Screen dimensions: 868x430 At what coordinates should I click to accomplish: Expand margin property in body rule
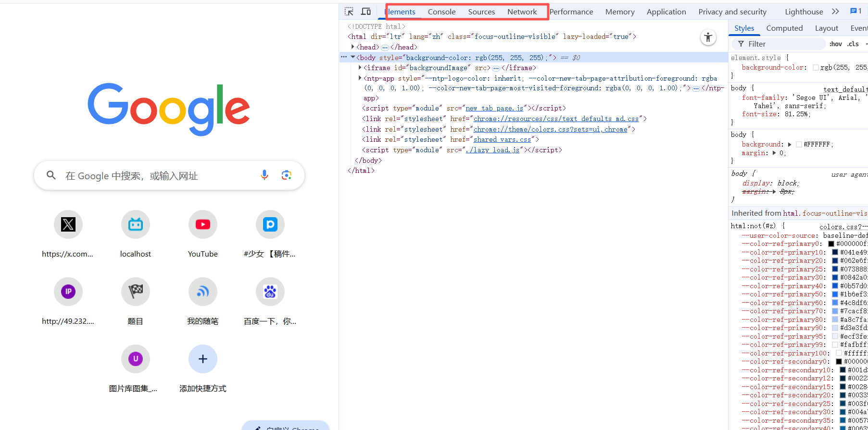point(774,153)
